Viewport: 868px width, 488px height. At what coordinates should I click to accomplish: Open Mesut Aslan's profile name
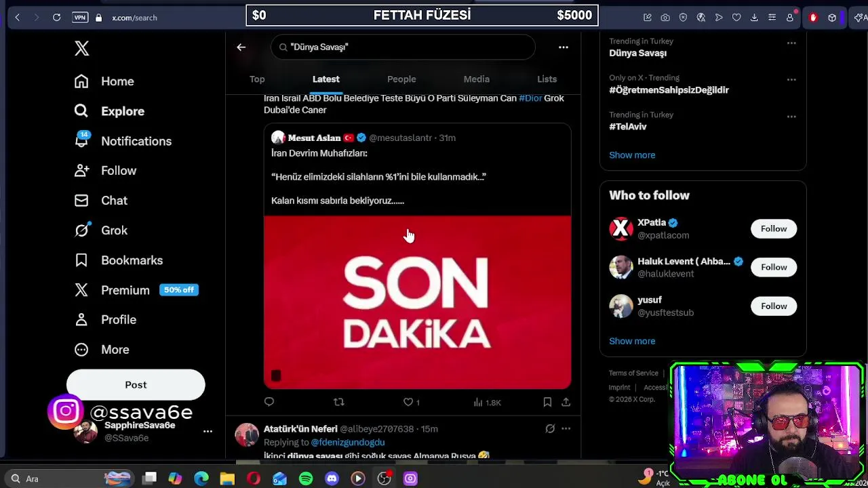(314, 138)
